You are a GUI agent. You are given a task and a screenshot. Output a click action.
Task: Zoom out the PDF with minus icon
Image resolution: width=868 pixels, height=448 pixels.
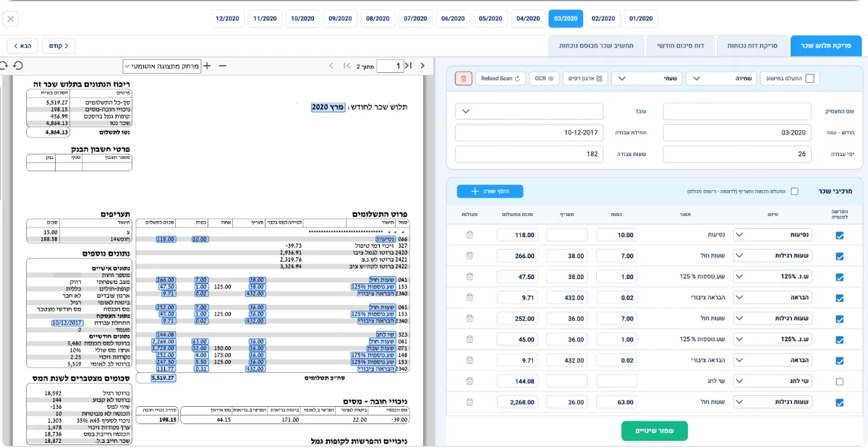pyautogui.click(x=223, y=66)
